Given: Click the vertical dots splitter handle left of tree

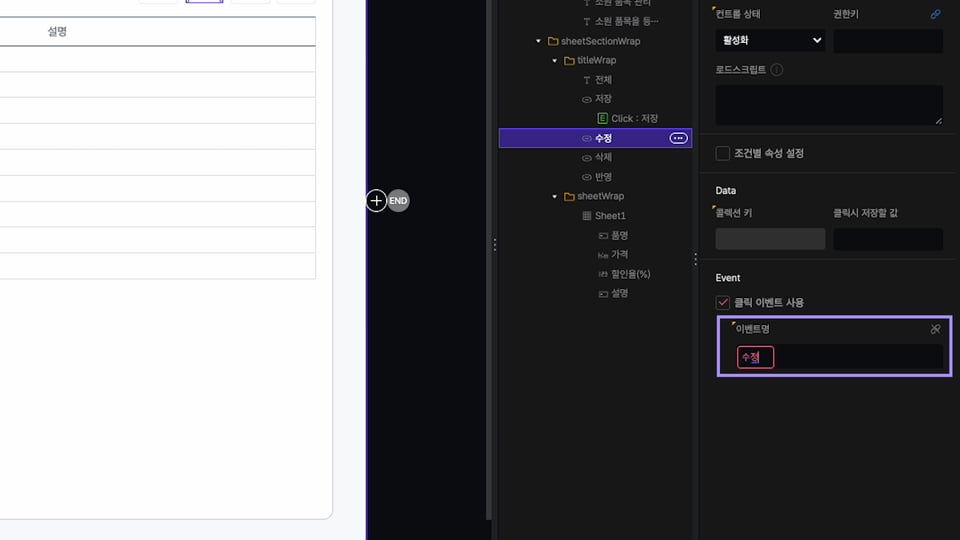Looking at the screenshot, I should coord(495,245).
